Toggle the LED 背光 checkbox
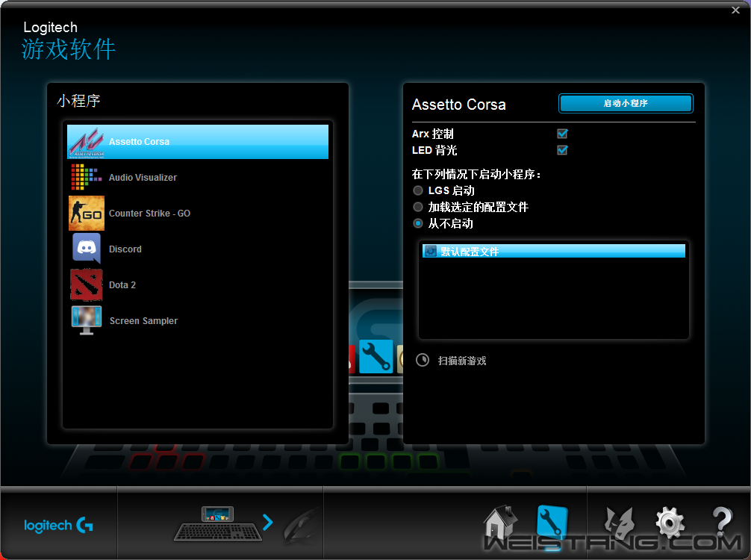Screen dimensions: 751x560 tap(562, 150)
